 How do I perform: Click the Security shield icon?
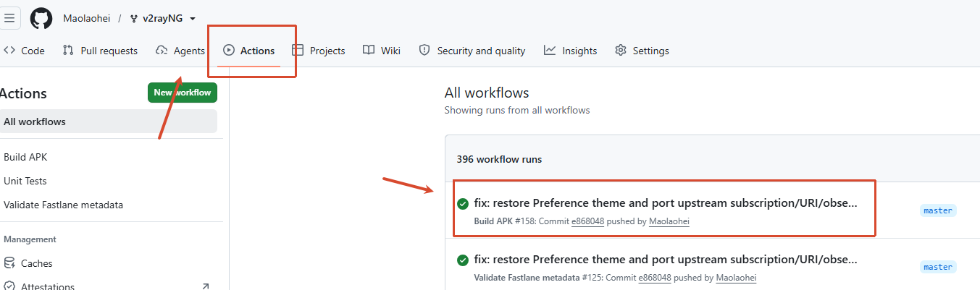pyautogui.click(x=425, y=51)
